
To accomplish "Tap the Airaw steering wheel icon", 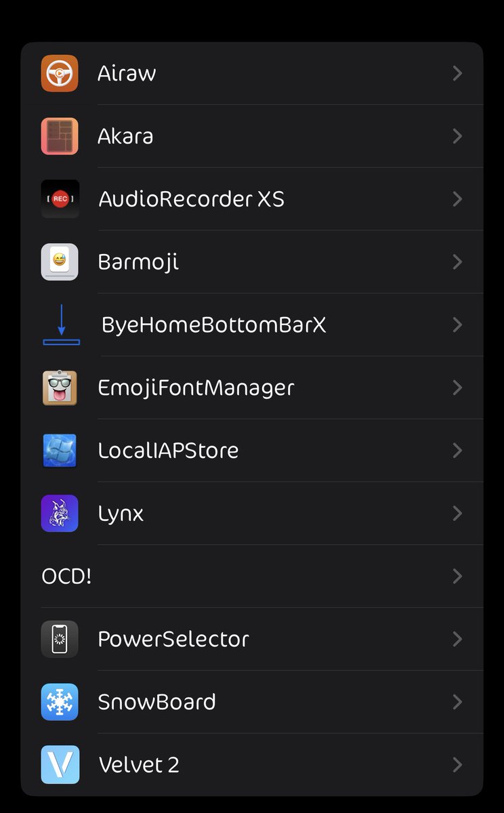I will 60,73.
